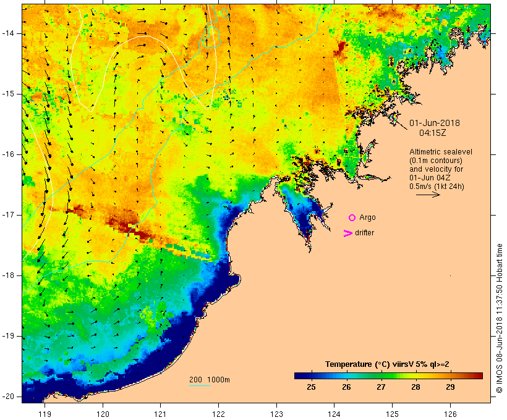Click the cyan depth contour legend line

pos(200,385)
